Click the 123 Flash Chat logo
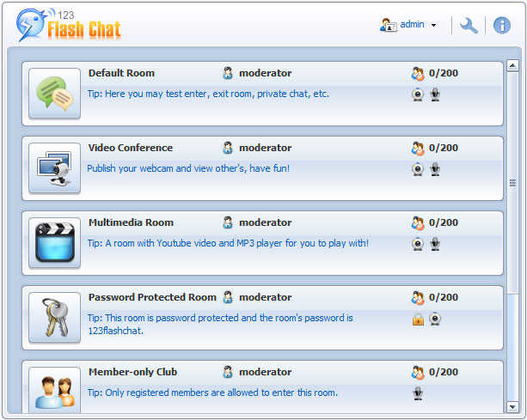527x420 pixels. point(69,26)
